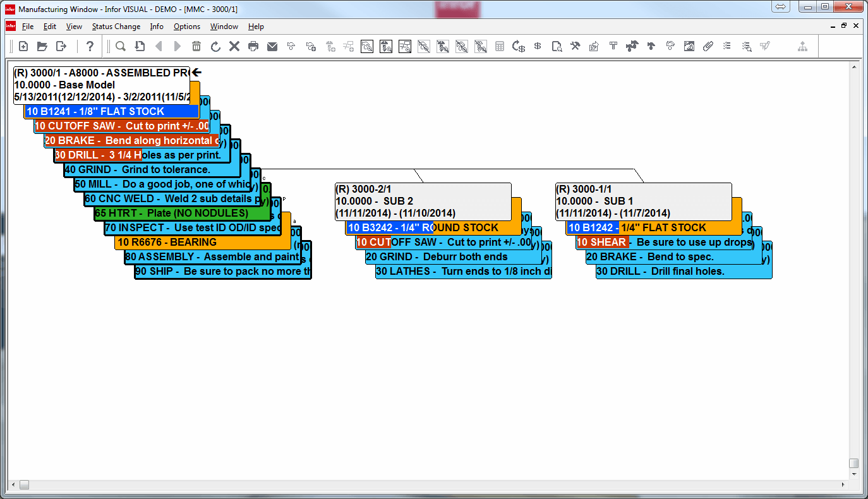Image resolution: width=868 pixels, height=499 pixels.
Task: Select the 10 SHEAR operation card
Action: [x=601, y=242]
